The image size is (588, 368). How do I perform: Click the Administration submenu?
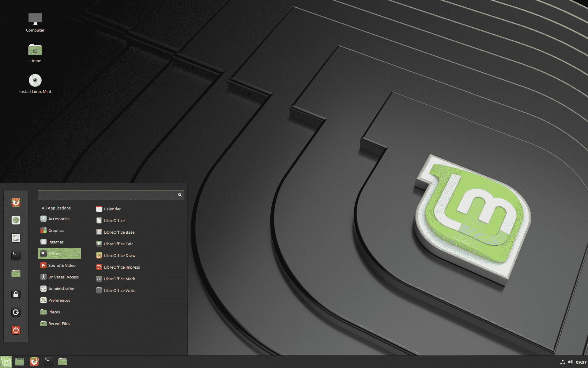click(x=61, y=288)
